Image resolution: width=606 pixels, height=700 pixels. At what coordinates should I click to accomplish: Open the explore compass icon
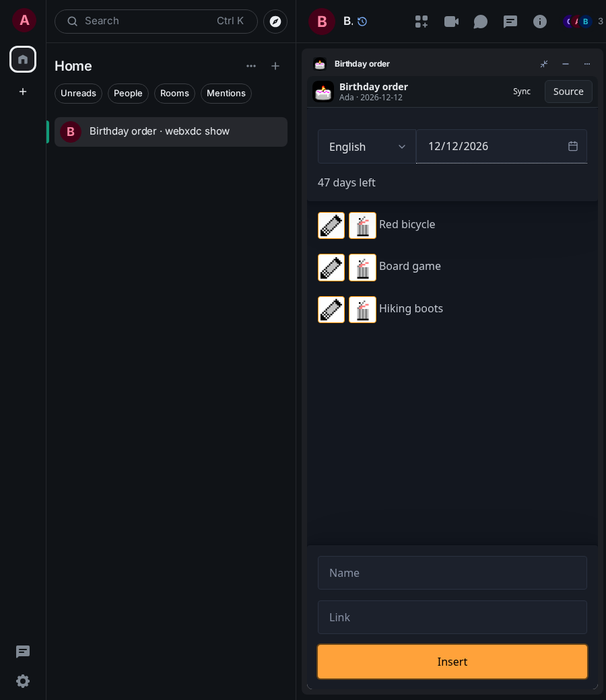[x=275, y=22]
